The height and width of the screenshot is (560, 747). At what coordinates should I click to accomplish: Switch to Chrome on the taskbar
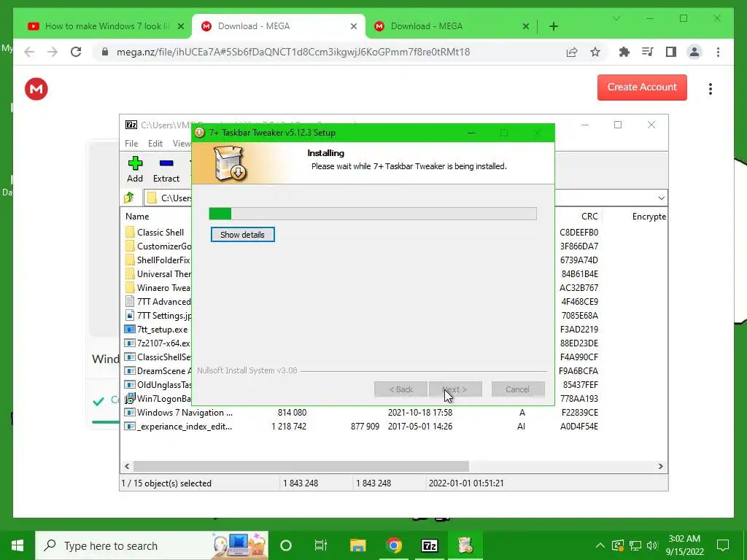(393, 545)
